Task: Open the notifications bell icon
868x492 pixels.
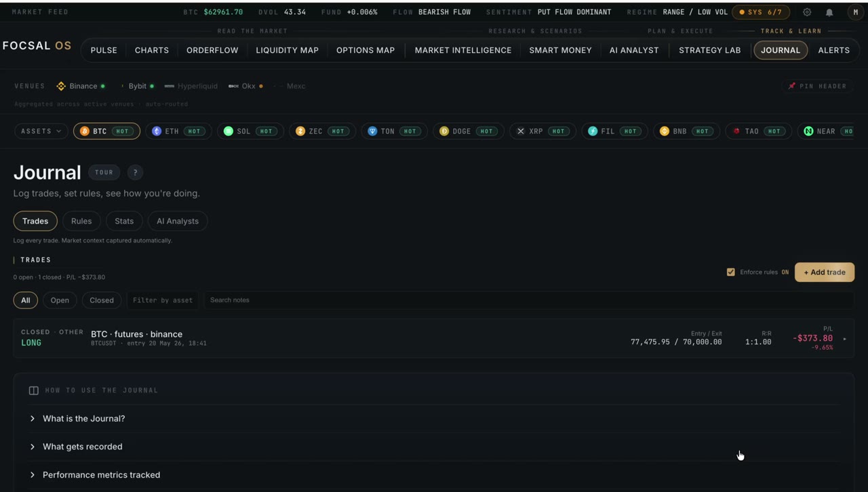Action: (x=829, y=12)
